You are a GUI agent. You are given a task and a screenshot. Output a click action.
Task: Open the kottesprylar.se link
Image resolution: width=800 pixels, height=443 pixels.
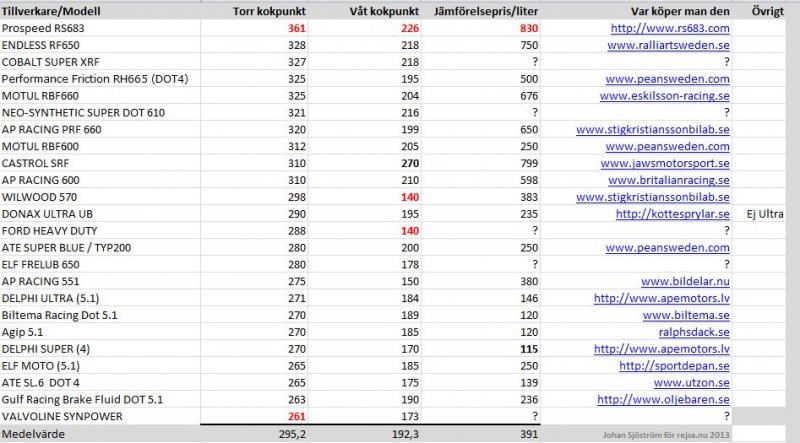click(672, 214)
